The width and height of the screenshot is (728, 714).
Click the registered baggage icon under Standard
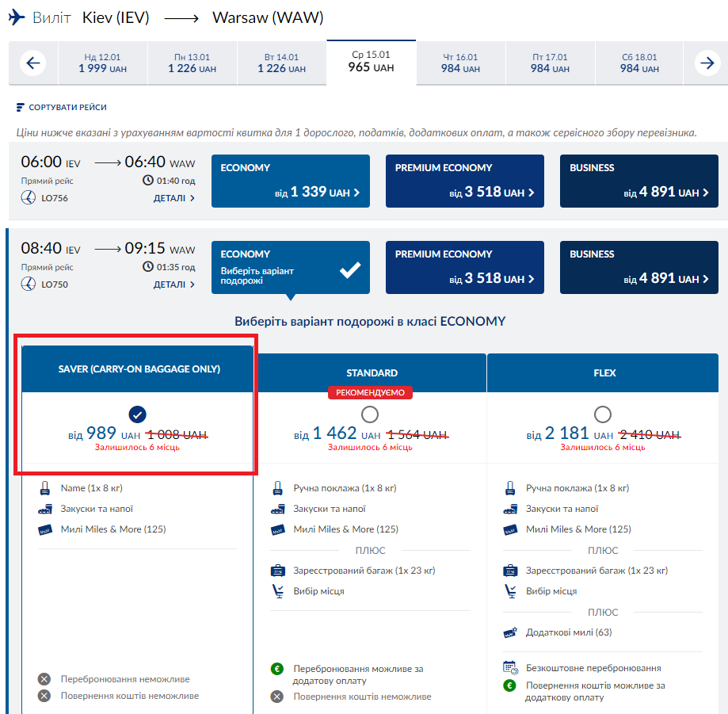click(x=277, y=571)
